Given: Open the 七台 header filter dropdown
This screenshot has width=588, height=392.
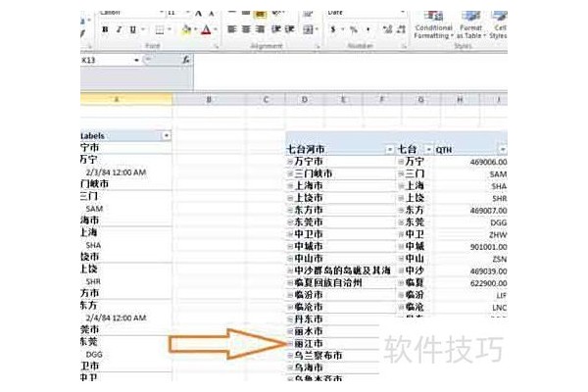Looking at the screenshot, I should point(428,150).
